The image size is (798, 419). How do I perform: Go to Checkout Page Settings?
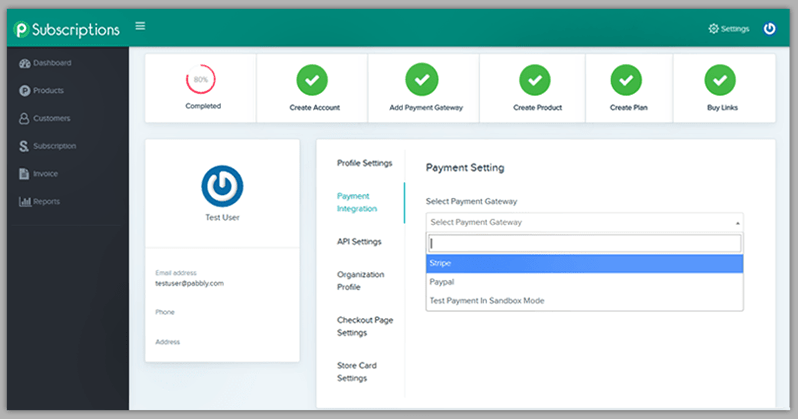[x=364, y=326]
